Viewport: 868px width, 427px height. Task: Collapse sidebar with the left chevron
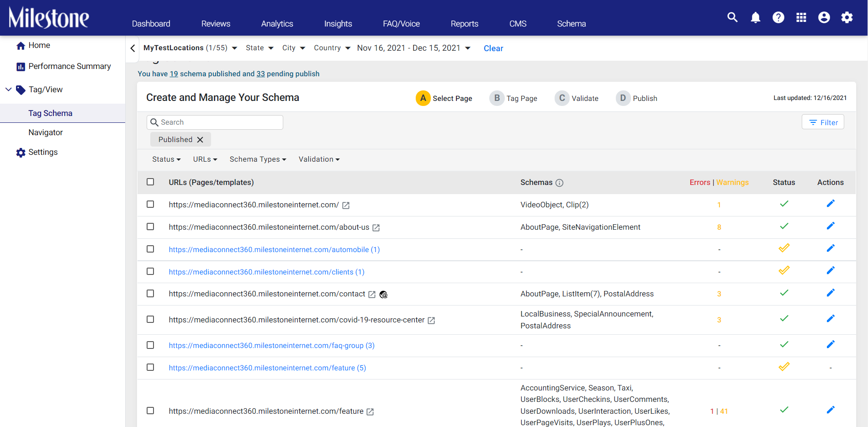tap(132, 48)
